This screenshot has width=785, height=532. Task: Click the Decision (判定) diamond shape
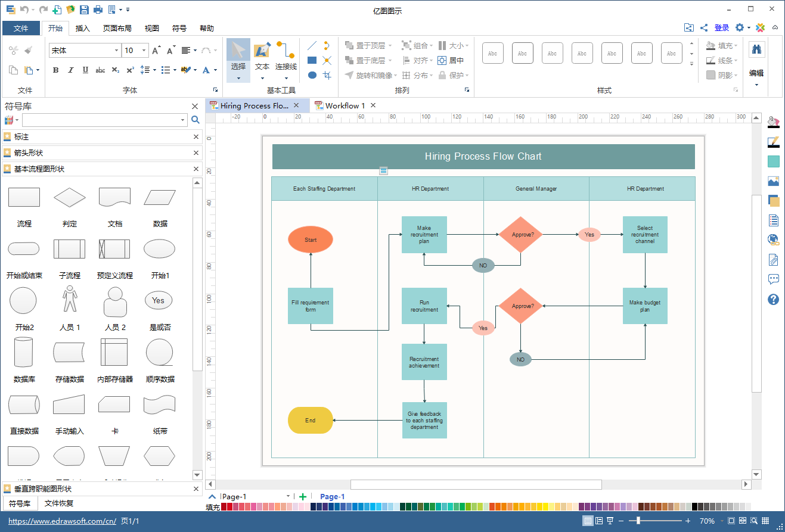70,197
